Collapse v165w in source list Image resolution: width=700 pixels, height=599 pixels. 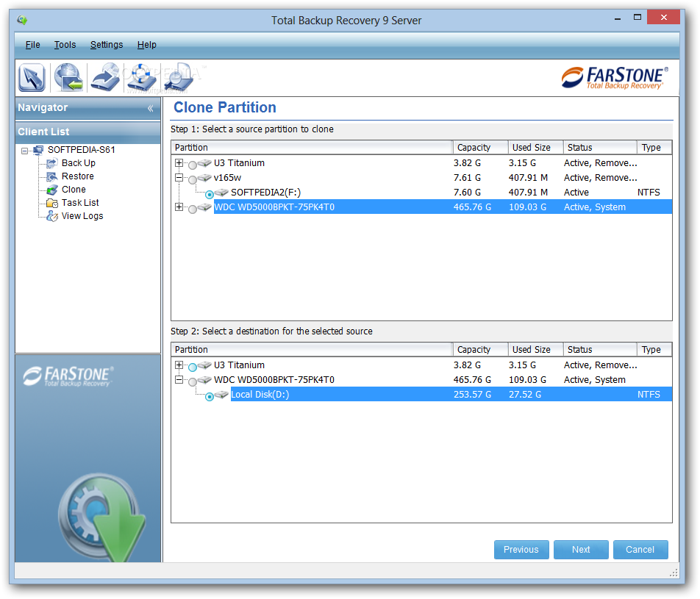click(x=179, y=178)
